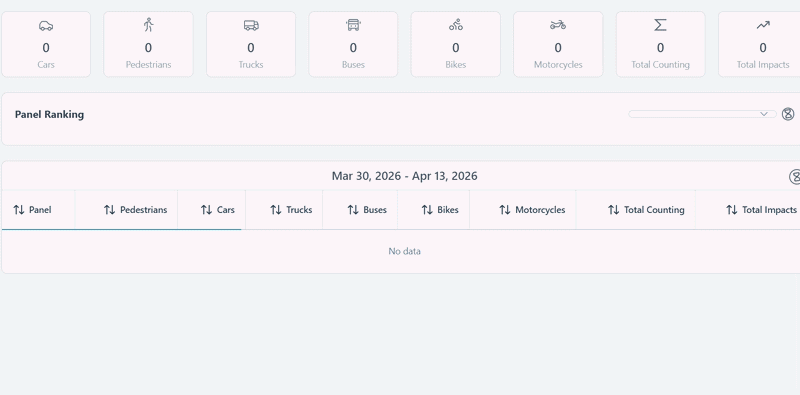The image size is (800, 395).
Task: Click the hourglass icon next to the date range
Action: click(795, 177)
